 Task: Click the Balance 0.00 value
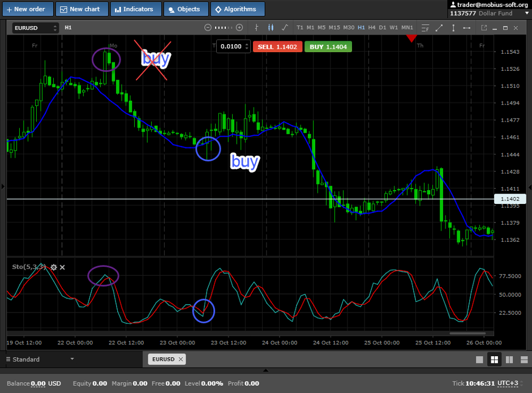click(x=38, y=383)
